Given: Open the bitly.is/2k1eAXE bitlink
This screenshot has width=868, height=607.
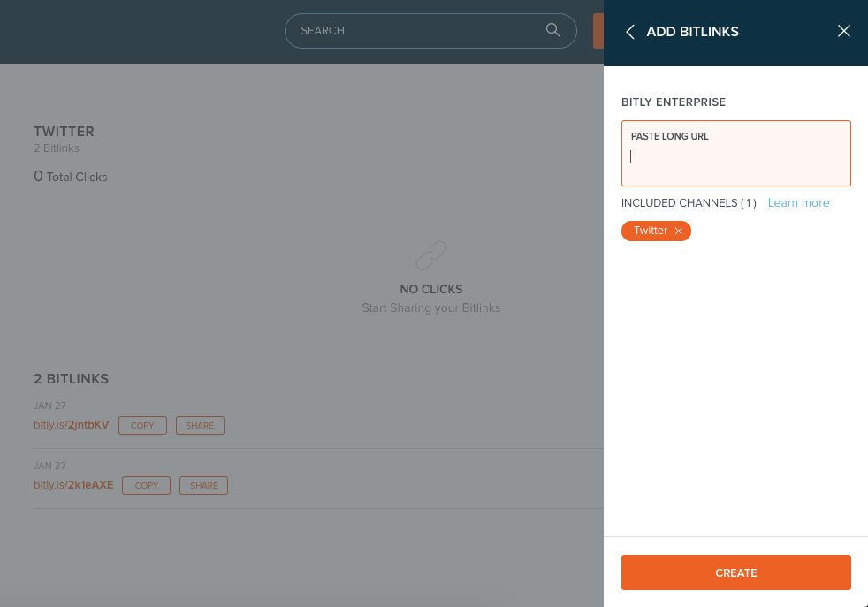Looking at the screenshot, I should click(73, 485).
